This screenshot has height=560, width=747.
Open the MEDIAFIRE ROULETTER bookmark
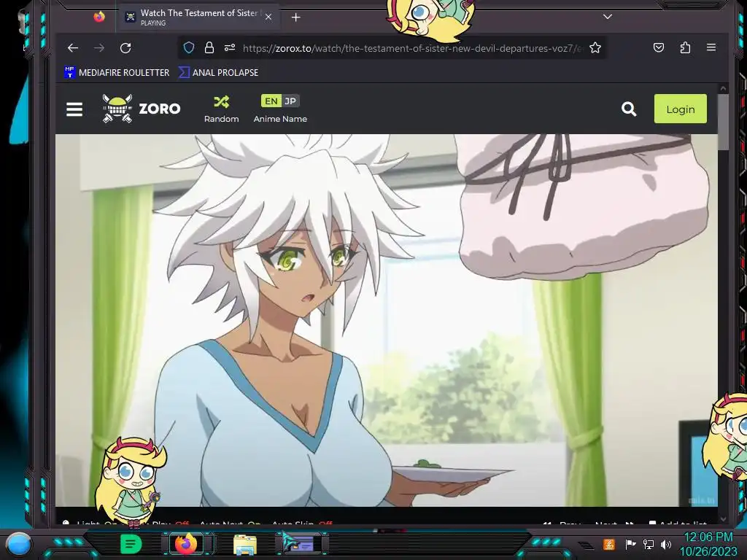(x=117, y=72)
